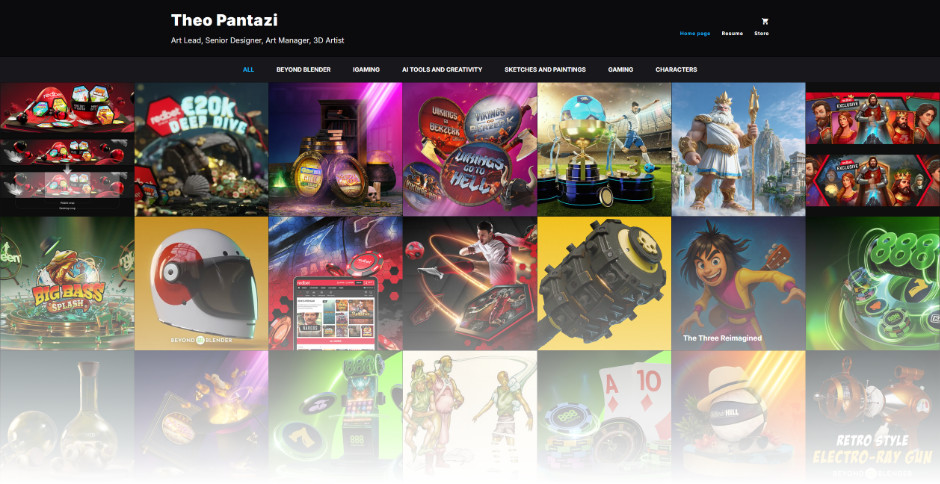Screen dimensions: 940x484
Task: Open The Three Reimagined thumbnail
Action: (x=739, y=283)
